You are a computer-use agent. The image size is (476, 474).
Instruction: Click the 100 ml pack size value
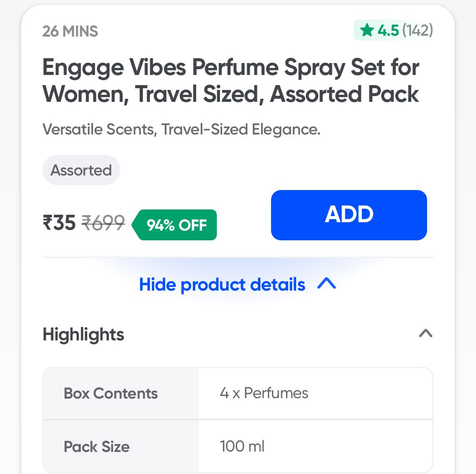point(242,447)
